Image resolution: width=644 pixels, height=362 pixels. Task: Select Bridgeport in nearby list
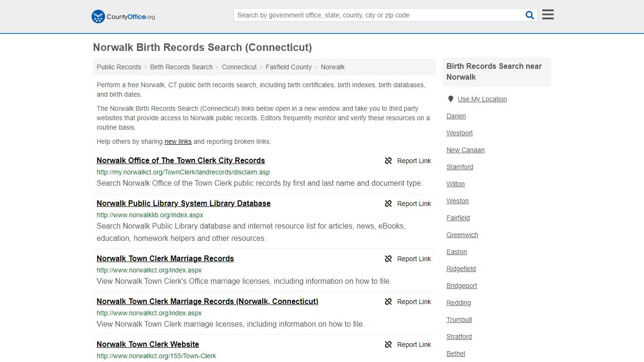[462, 286]
